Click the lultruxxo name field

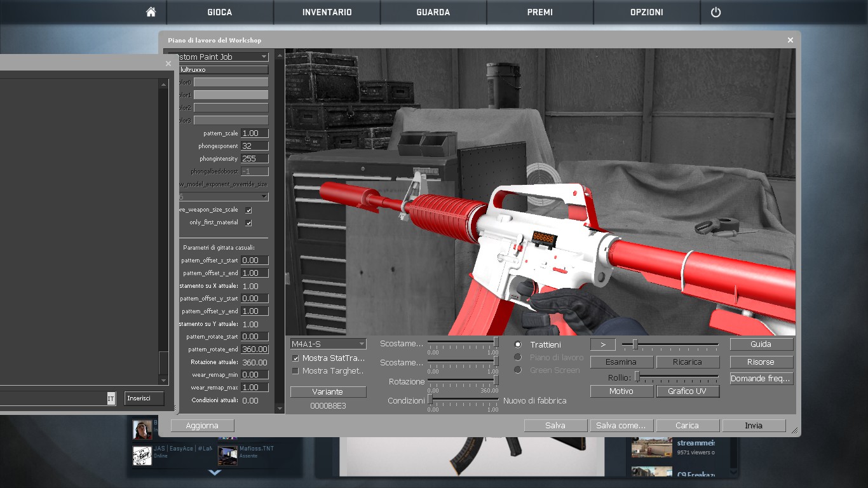click(x=224, y=69)
